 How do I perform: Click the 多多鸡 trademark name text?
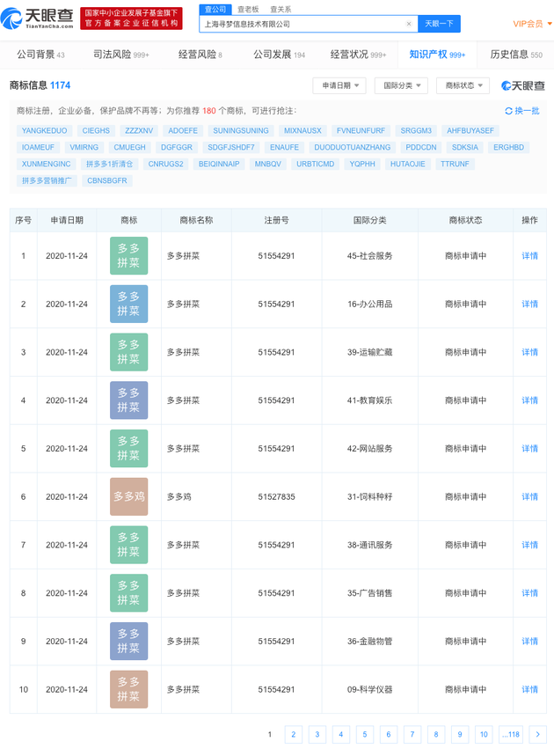click(179, 497)
